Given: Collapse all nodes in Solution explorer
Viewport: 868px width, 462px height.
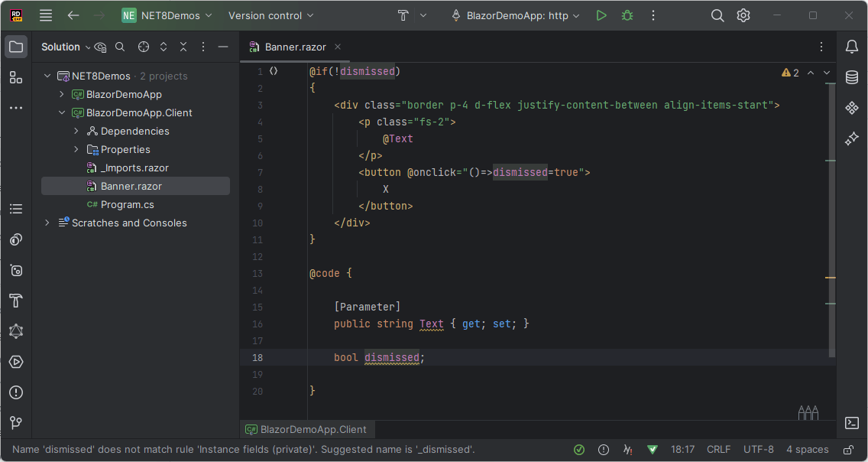Looking at the screenshot, I should tap(183, 47).
